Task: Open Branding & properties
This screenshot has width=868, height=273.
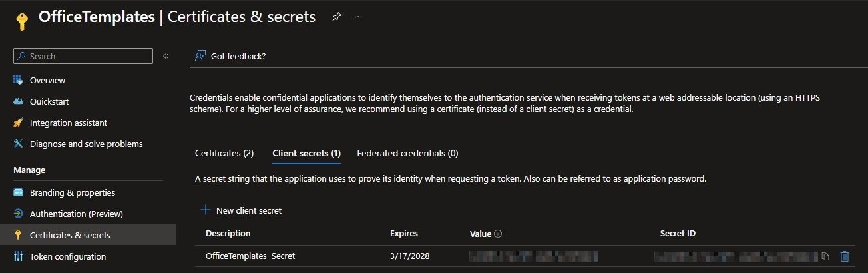Action: coord(72,192)
